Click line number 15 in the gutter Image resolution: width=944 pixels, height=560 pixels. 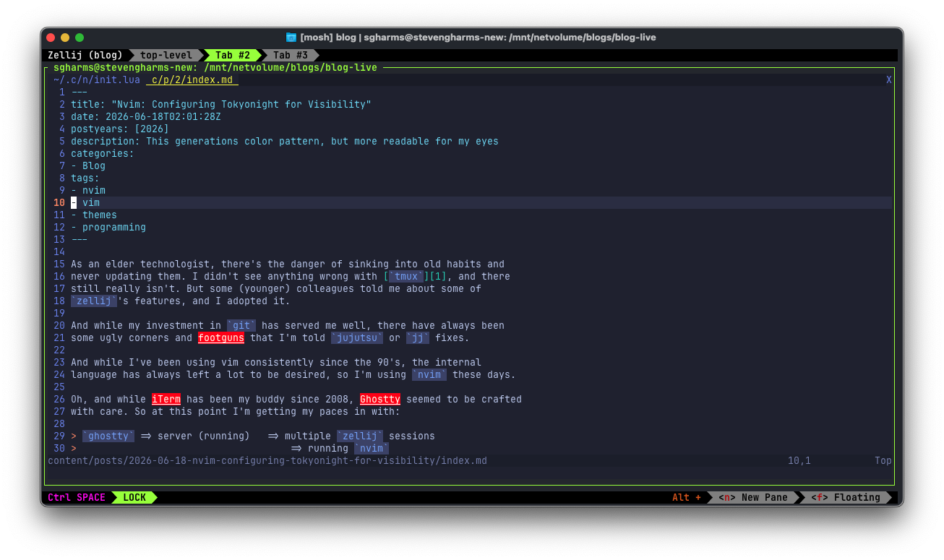coord(59,264)
